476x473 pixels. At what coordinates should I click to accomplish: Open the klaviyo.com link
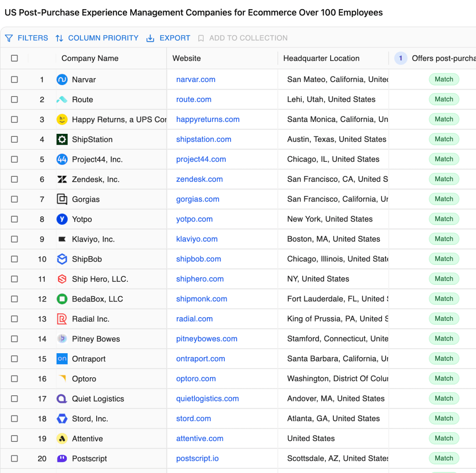(x=197, y=239)
